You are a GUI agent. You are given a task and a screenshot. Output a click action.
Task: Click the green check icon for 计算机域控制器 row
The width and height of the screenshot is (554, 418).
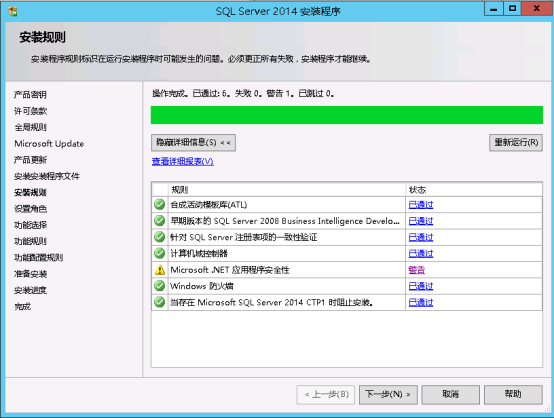pyautogui.click(x=160, y=253)
